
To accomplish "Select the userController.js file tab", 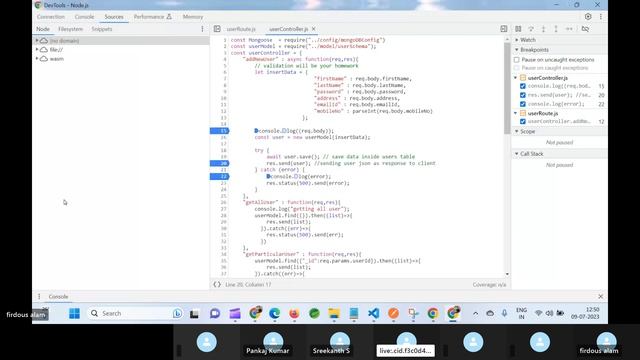I will tap(288, 29).
